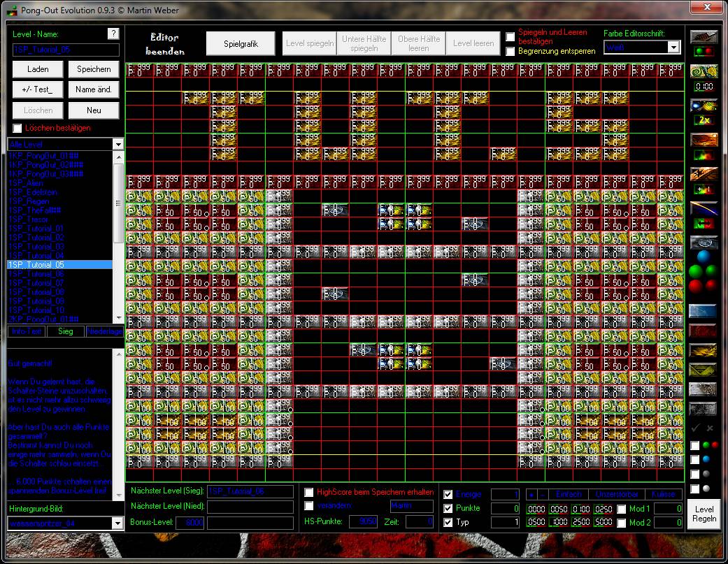Switch to the Info-Text tab
This screenshot has width=728, height=564.
[27, 331]
